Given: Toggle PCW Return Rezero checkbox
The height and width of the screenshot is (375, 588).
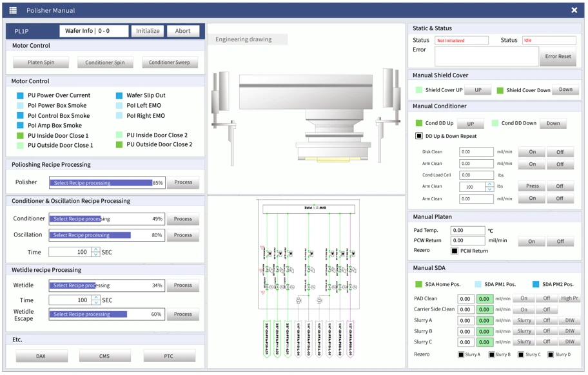Looking at the screenshot, I should 455,251.
